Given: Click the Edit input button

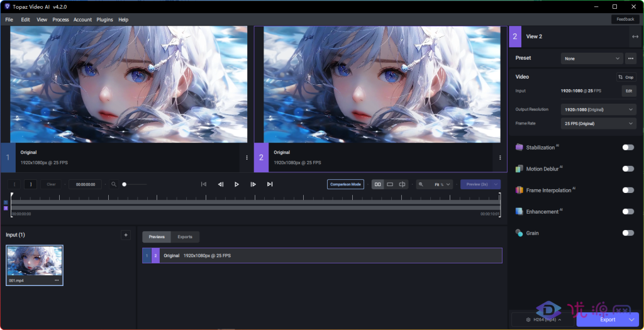Looking at the screenshot, I should (629, 91).
